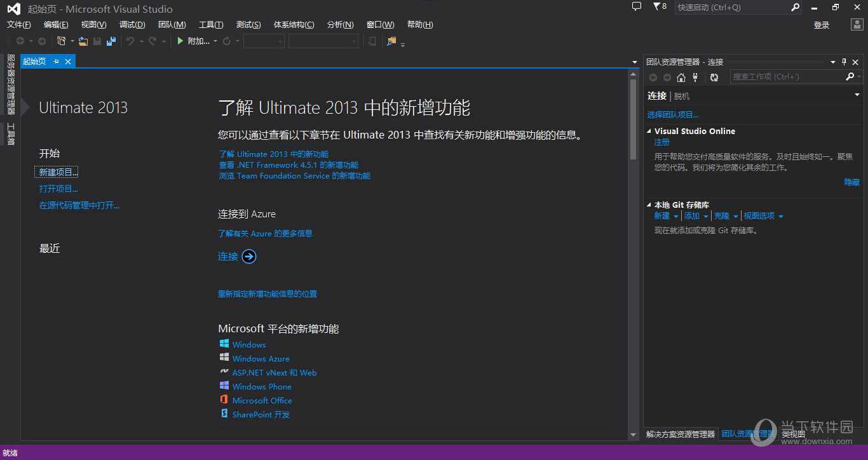Click the Connect plug icon in Team Explorer
Image resolution: width=868 pixels, height=460 pixels.
click(x=695, y=77)
